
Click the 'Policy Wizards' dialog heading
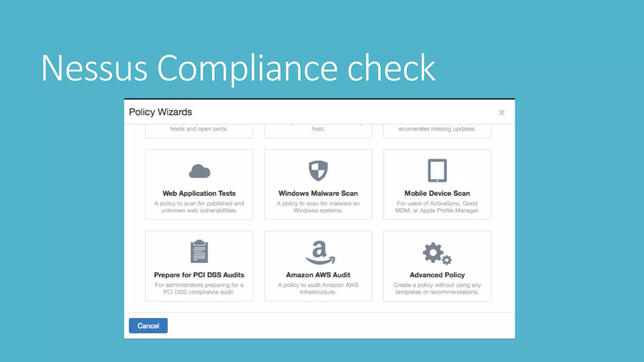click(x=160, y=112)
